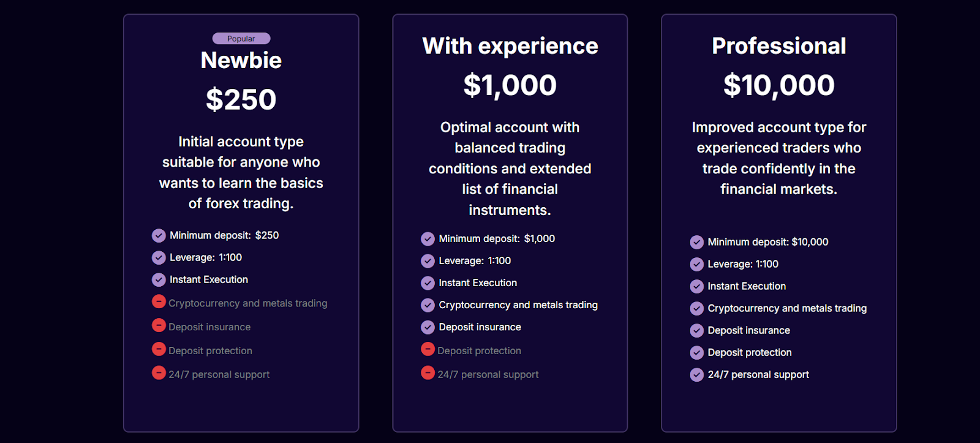This screenshot has height=443, width=980.
Task: Click red minus icon beside Newbie Cryptocurrency trading
Action: click(159, 302)
